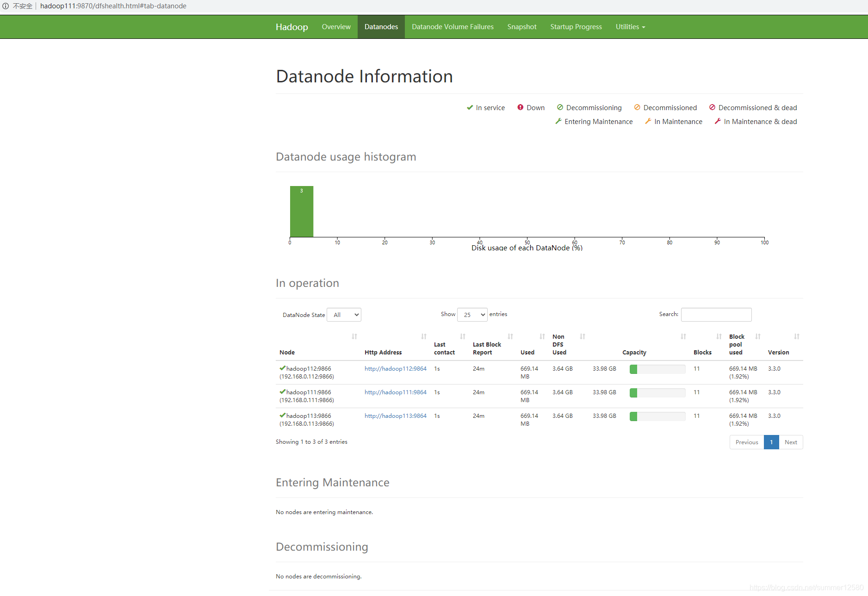Screen dimensions: 868x596
Task: Click hadoop113 capacity usage bar
Action: pos(657,416)
